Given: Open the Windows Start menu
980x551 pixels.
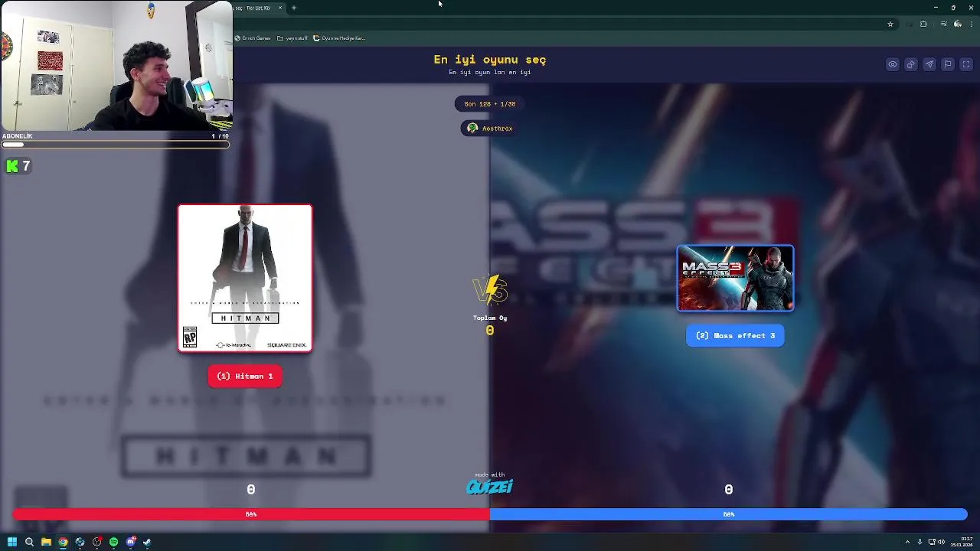Looking at the screenshot, I should [12, 542].
